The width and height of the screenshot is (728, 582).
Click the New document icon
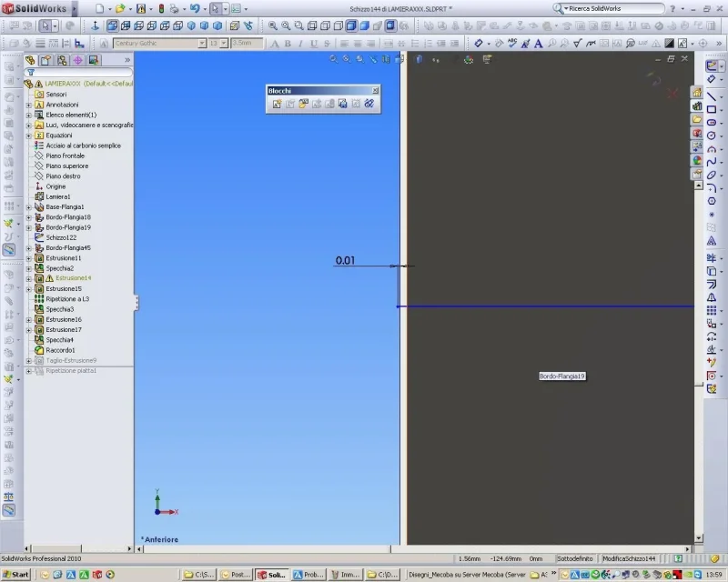99,8
